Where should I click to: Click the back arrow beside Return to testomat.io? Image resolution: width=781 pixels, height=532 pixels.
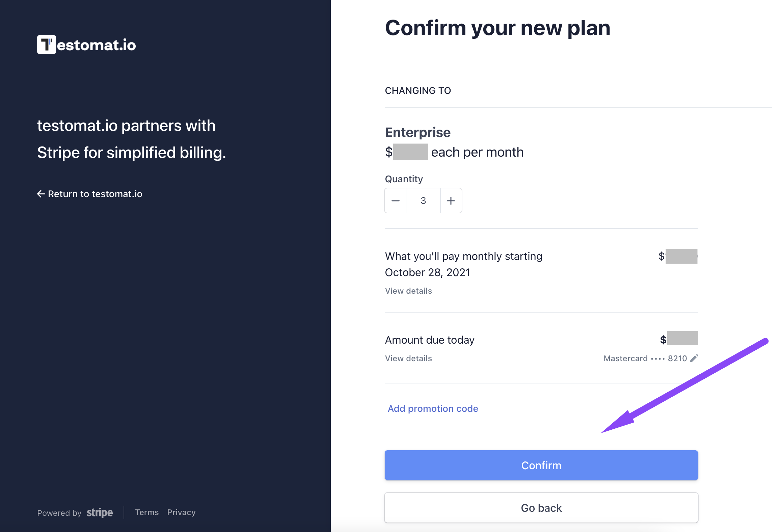pyautogui.click(x=41, y=194)
